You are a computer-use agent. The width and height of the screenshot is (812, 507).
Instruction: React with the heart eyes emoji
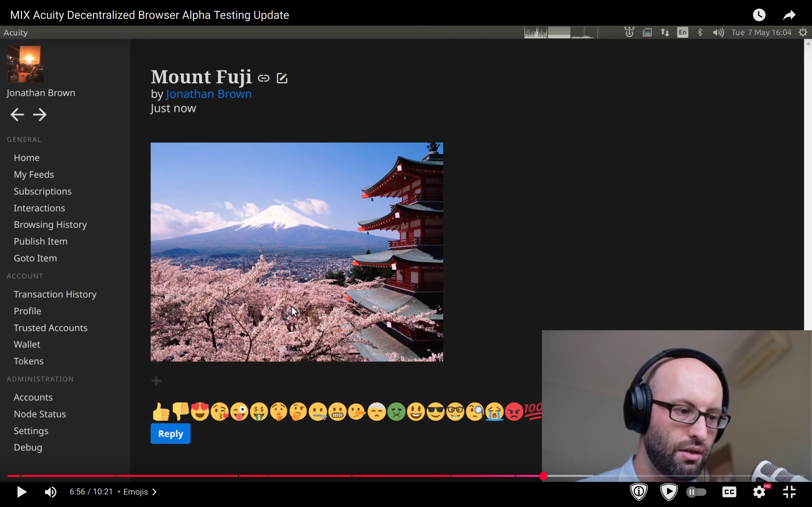click(x=200, y=412)
